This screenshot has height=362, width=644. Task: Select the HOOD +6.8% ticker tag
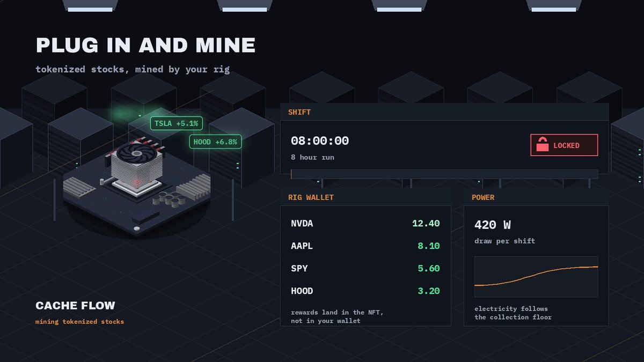click(215, 142)
